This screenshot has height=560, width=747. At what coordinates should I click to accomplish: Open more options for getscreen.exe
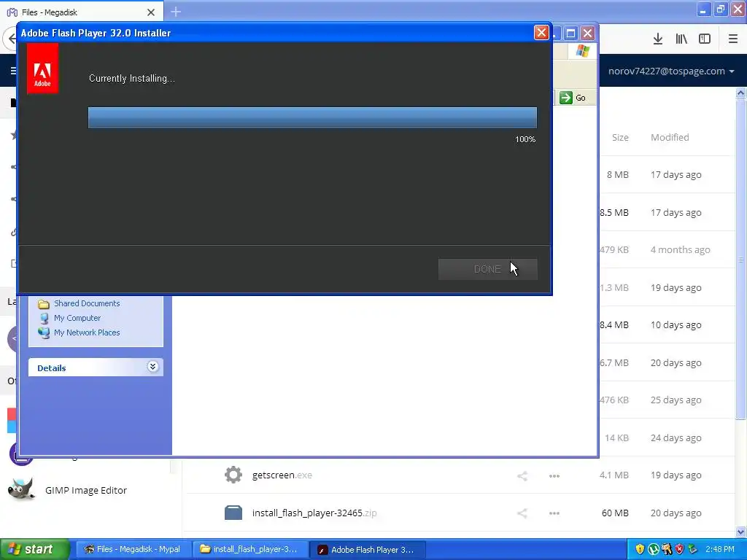click(554, 475)
